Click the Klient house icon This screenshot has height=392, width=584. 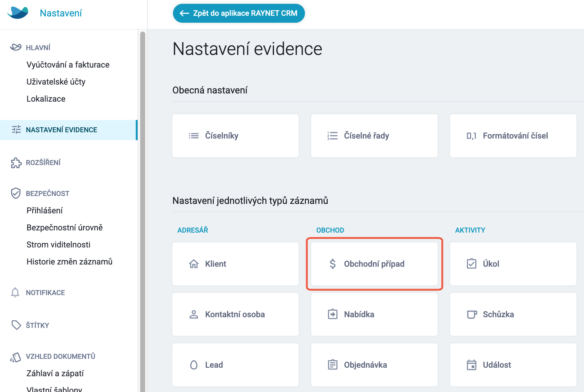pyautogui.click(x=194, y=264)
